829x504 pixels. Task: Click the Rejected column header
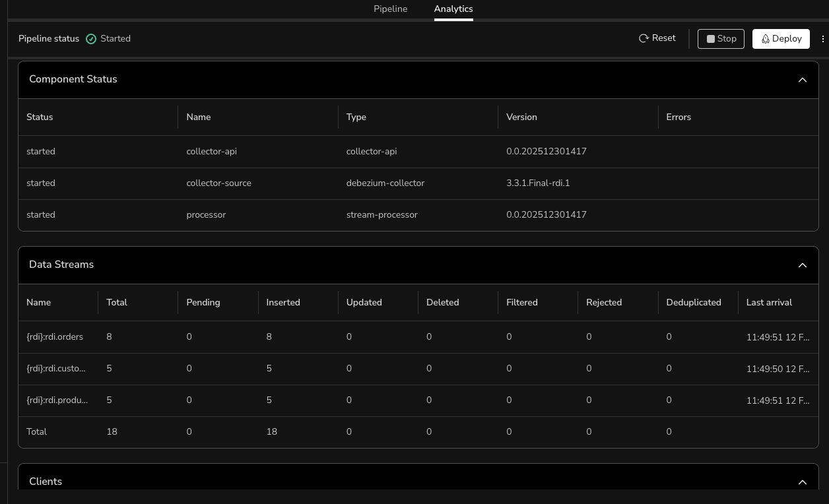[x=604, y=303]
